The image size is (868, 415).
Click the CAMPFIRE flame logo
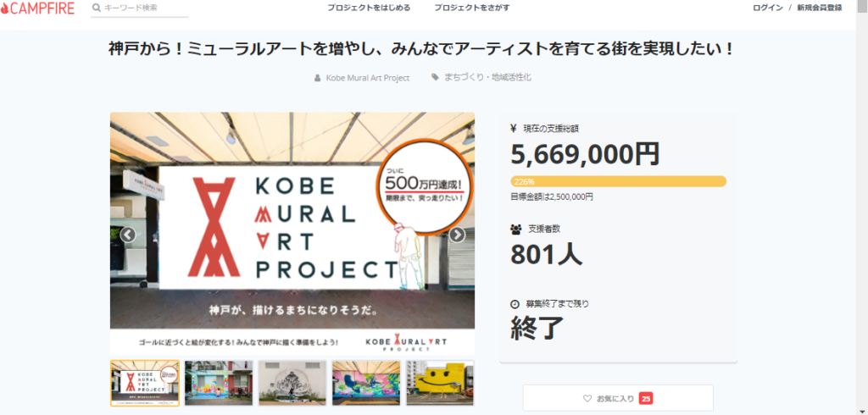tap(4, 8)
